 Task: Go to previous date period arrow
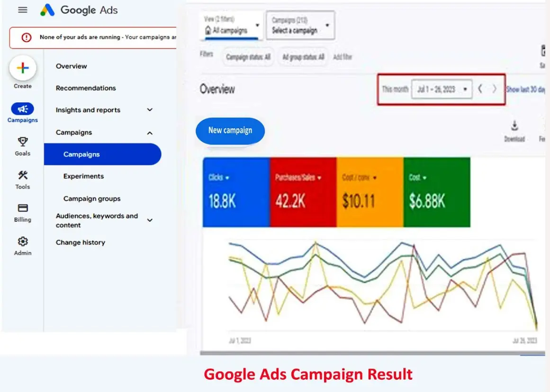pyautogui.click(x=480, y=89)
